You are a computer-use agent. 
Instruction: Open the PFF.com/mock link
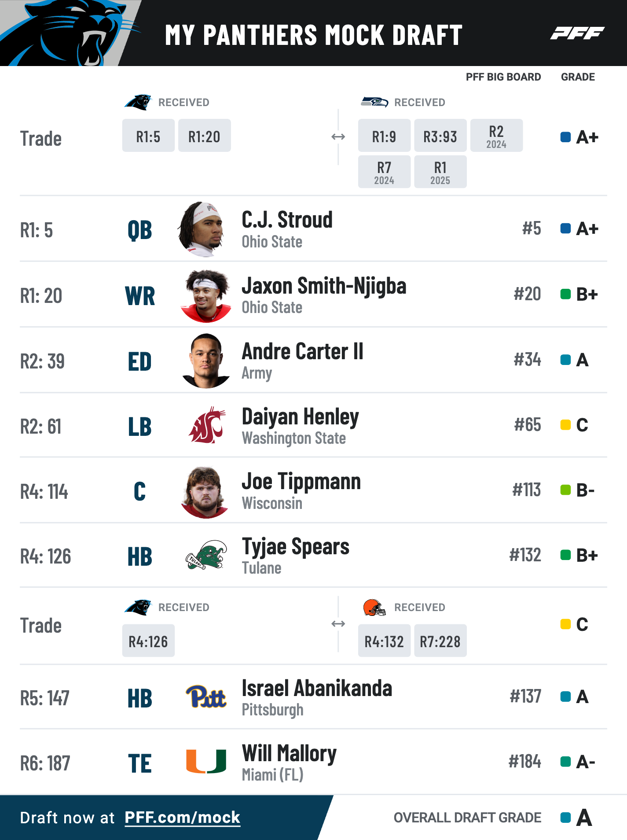[x=182, y=818]
